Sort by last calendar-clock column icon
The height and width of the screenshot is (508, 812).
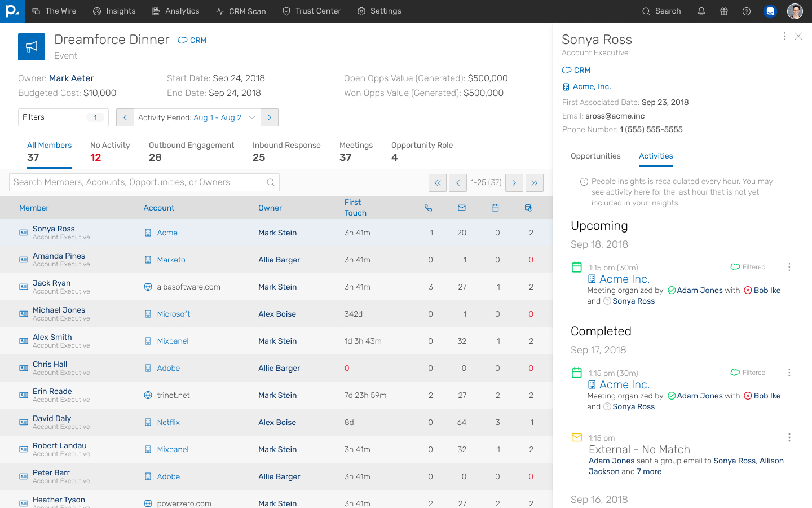coord(528,208)
